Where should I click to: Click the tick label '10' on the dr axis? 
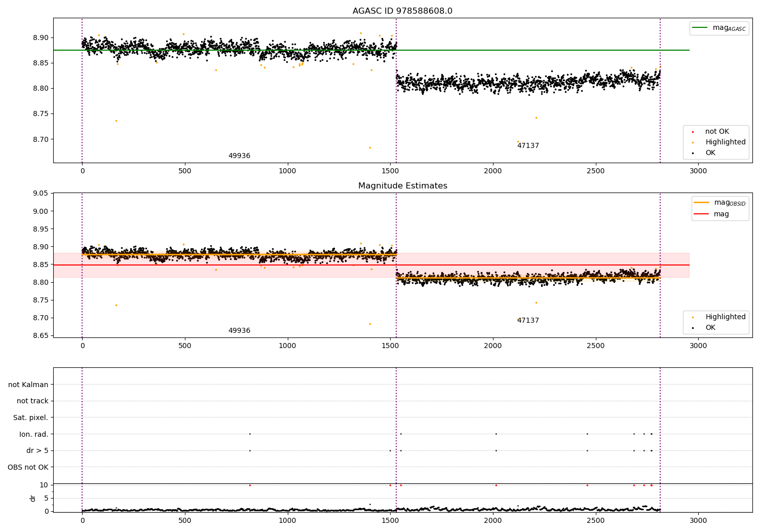click(x=44, y=485)
